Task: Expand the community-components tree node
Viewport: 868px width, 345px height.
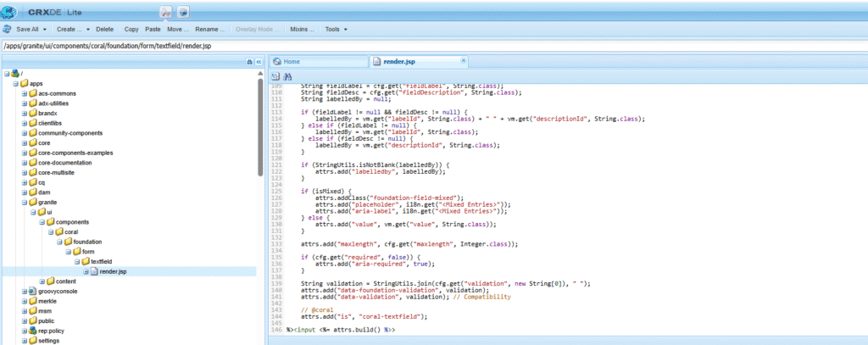Action: click(x=25, y=133)
